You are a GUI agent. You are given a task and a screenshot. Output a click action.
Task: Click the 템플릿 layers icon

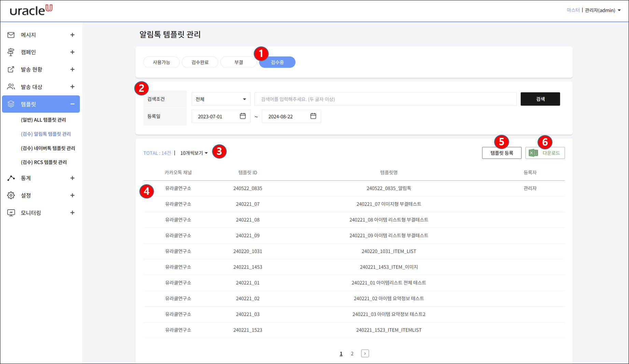[11, 104]
